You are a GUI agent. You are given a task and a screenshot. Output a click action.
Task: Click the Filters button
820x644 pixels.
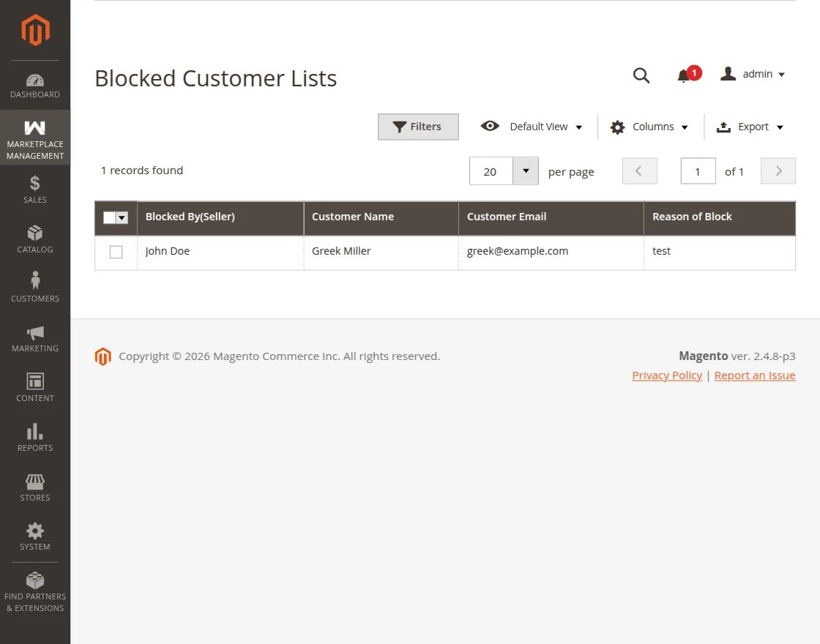[418, 126]
